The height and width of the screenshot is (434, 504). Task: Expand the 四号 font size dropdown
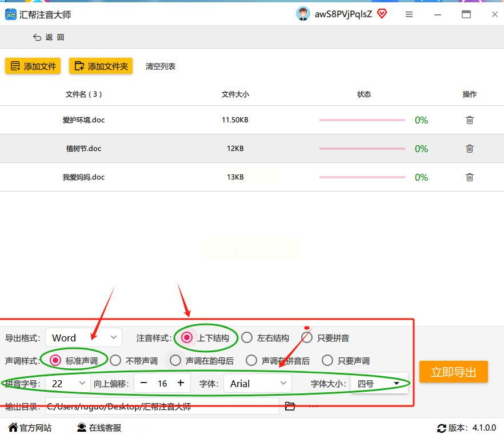click(379, 384)
